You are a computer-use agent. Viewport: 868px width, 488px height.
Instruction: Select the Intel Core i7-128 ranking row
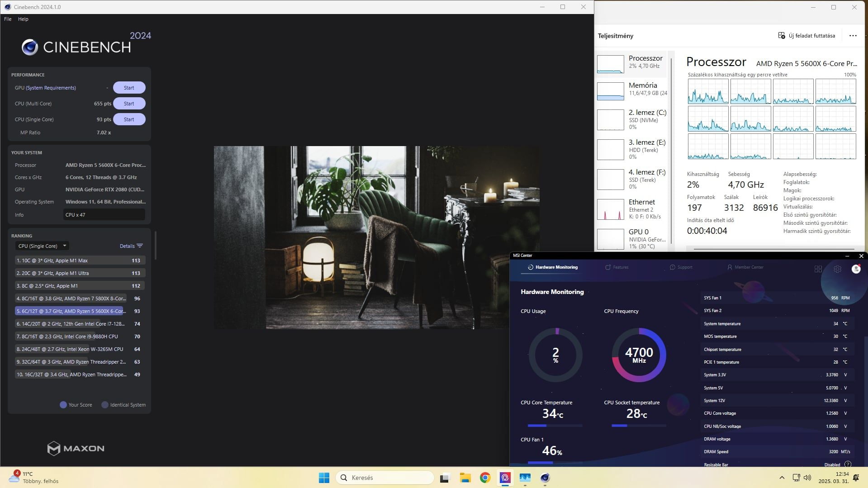coord(80,324)
